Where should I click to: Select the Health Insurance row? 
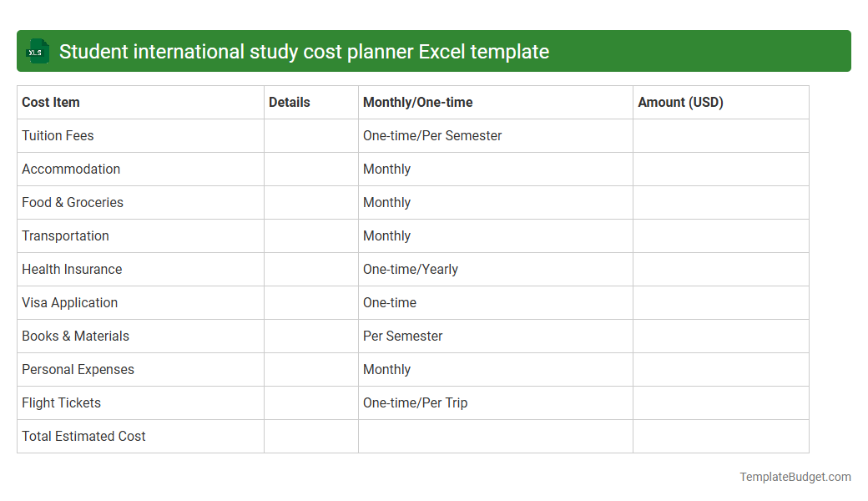pos(72,269)
